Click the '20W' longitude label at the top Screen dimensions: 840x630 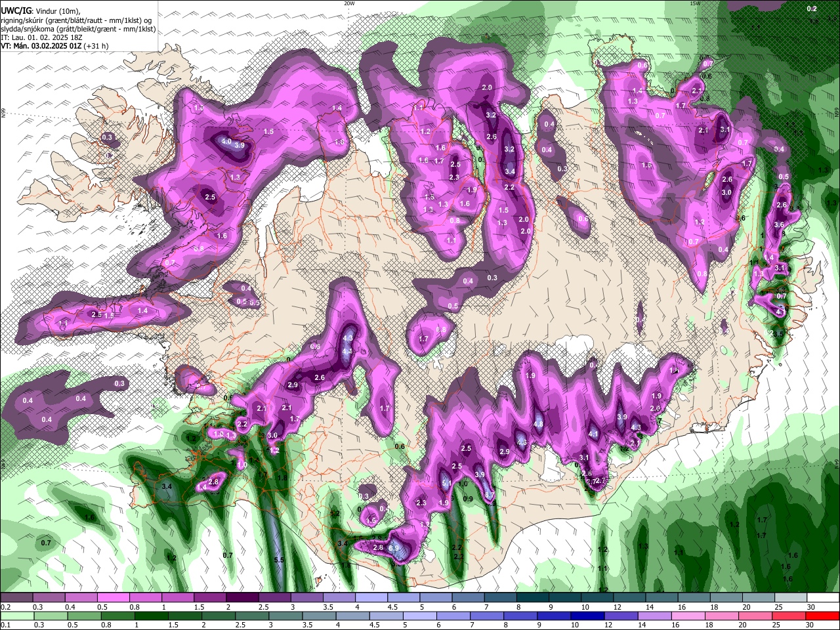(349, 3)
